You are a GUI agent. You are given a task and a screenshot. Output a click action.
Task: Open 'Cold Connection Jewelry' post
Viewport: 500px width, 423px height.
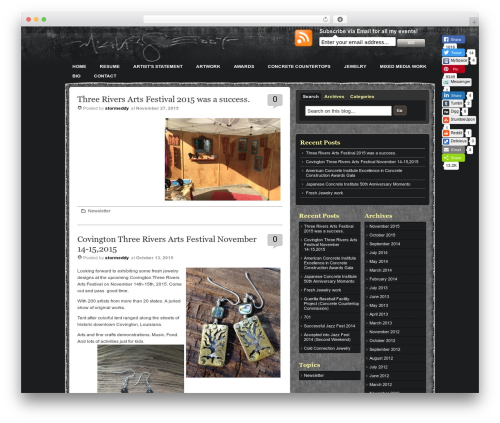point(327,348)
